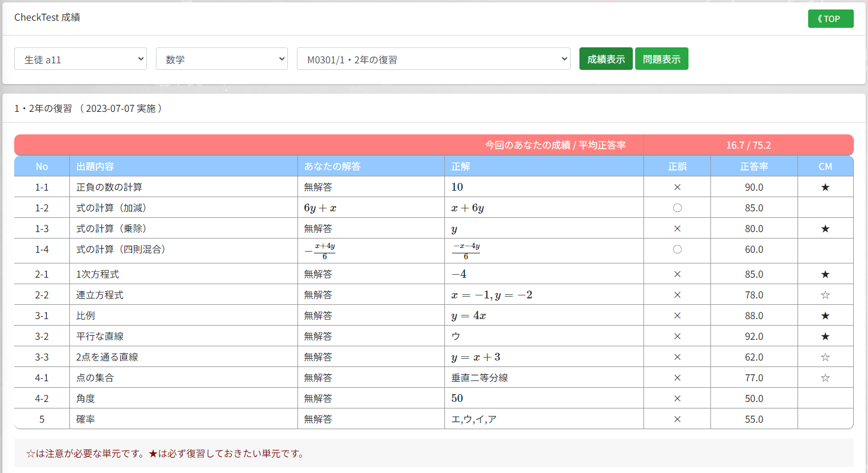The height and width of the screenshot is (473, 868).
Task: Expand the test dropdown M0301/1・2年の復習
Action: 434,59
